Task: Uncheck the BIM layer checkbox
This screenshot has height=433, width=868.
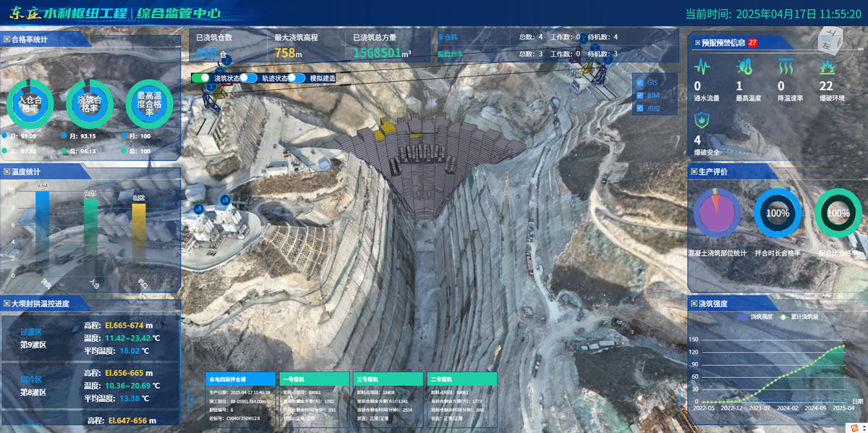Action: tap(639, 96)
